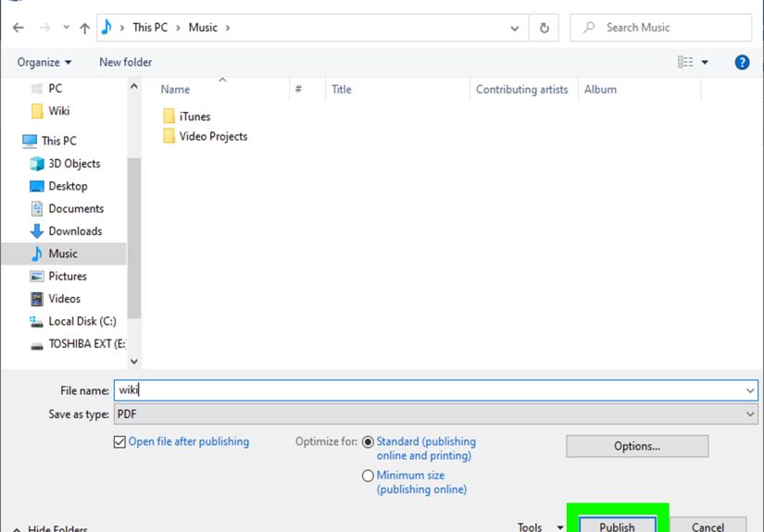Screen dimensions: 764x532
Task: Open 3D Objects in navigation pane
Action: [74, 164]
